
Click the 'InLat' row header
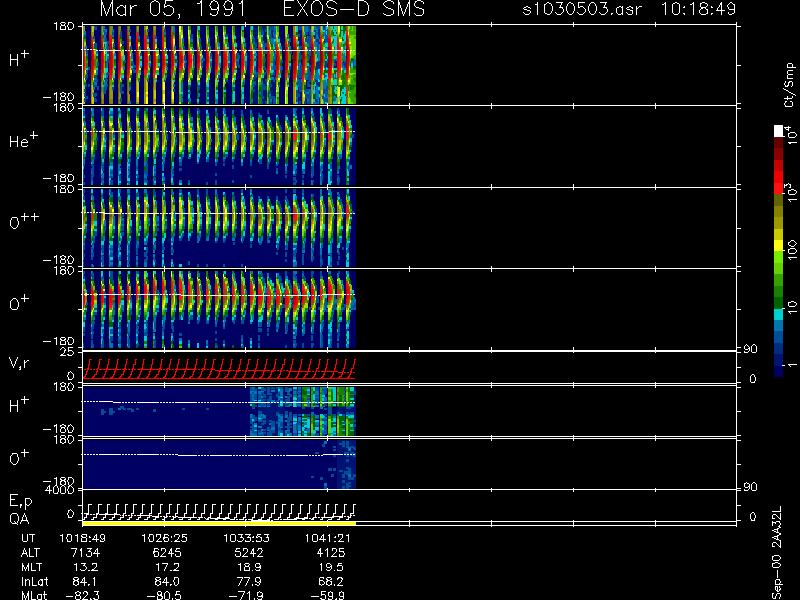pyautogui.click(x=34, y=581)
